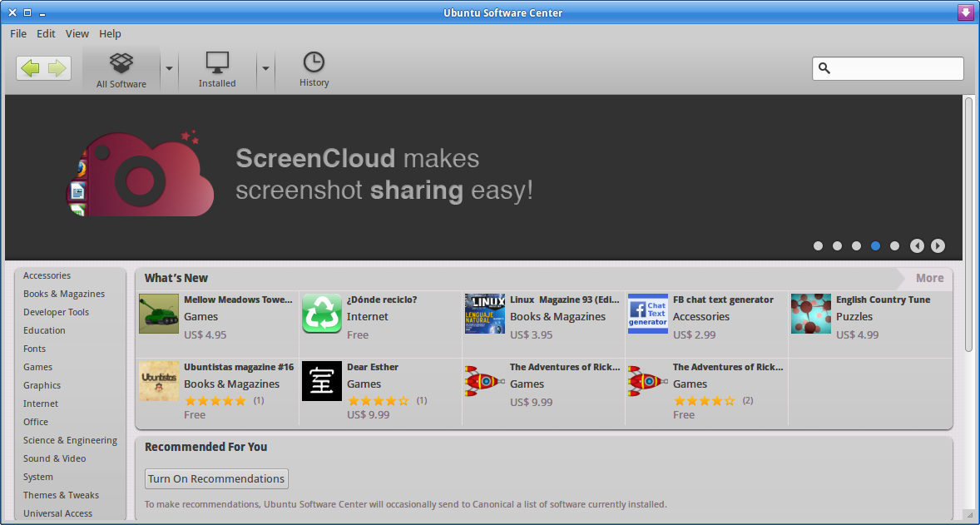Image resolution: width=980 pixels, height=525 pixels.
Task: Open Ubuntistas magazine #16 icon
Action: [159, 381]
